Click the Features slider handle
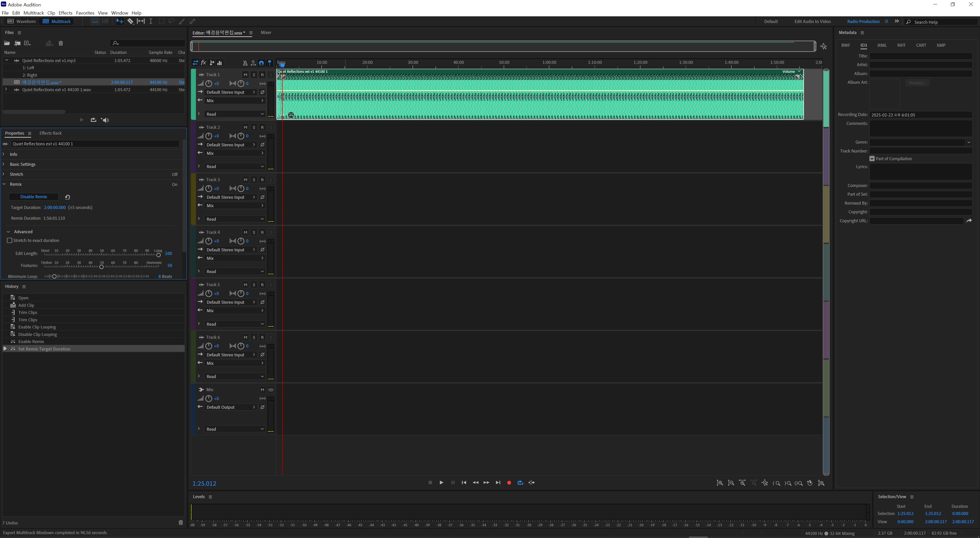The width and height of the screenshot is (980, 538). tap(102, 267)
